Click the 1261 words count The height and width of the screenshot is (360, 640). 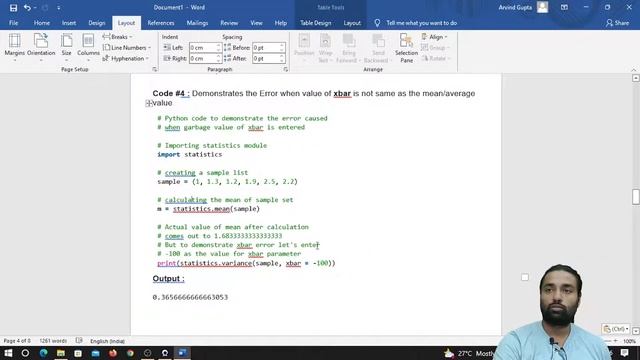pos(53,341)
